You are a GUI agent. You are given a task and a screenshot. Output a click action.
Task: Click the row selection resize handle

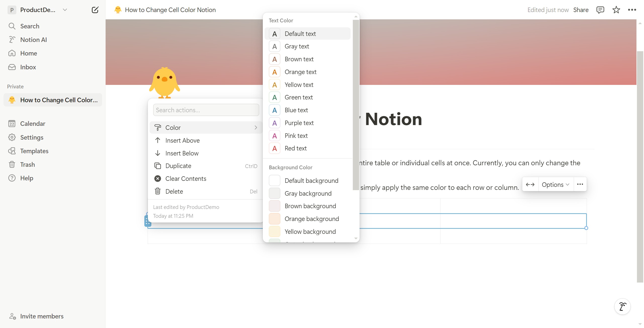[x=586, y=228]
